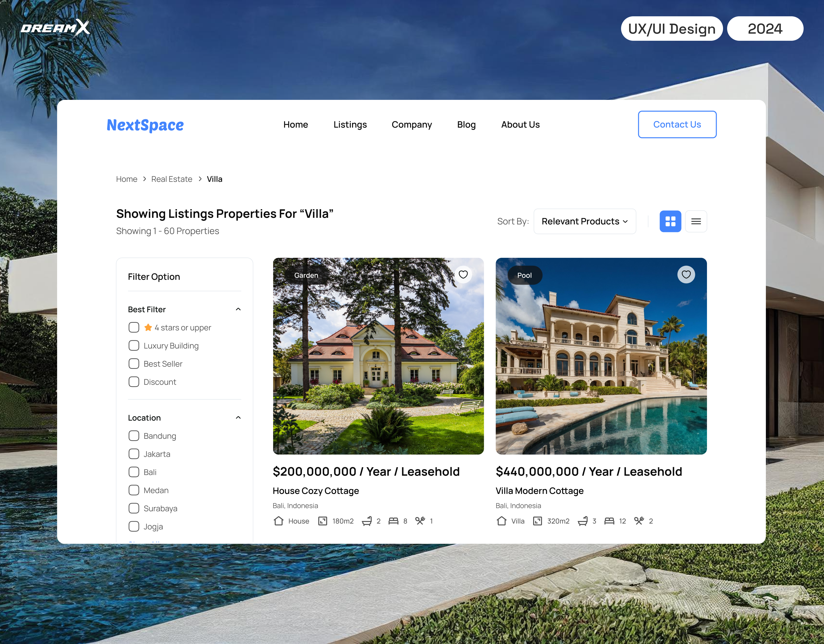Viewport: 824px width, 644px height.
Task: Switch to list view layout
Action: [696, 221]
